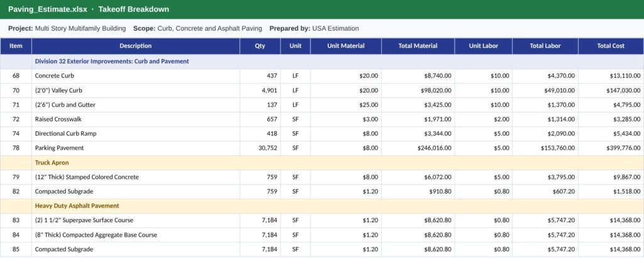
Task: Select the Total Material column header
Action: point(418,46)
